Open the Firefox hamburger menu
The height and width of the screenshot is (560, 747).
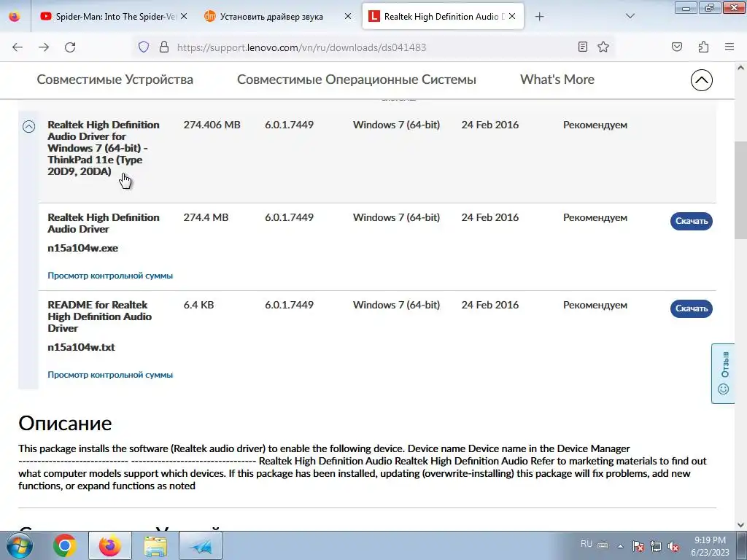tap(729, 47)
